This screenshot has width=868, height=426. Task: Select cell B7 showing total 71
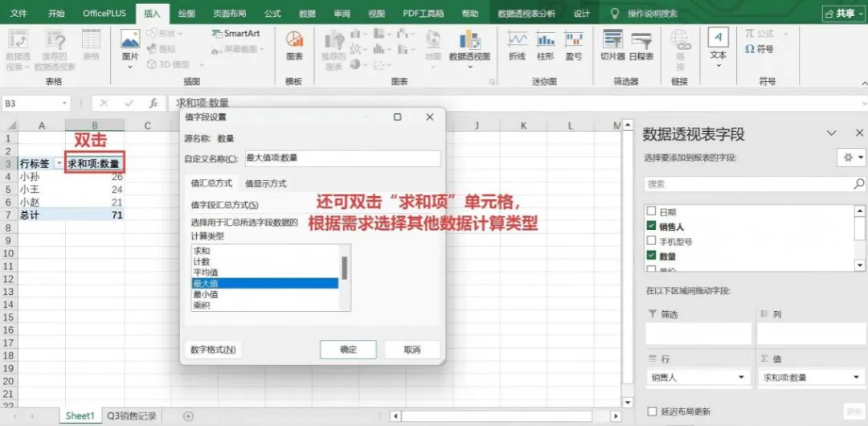(x=95, y=215)
